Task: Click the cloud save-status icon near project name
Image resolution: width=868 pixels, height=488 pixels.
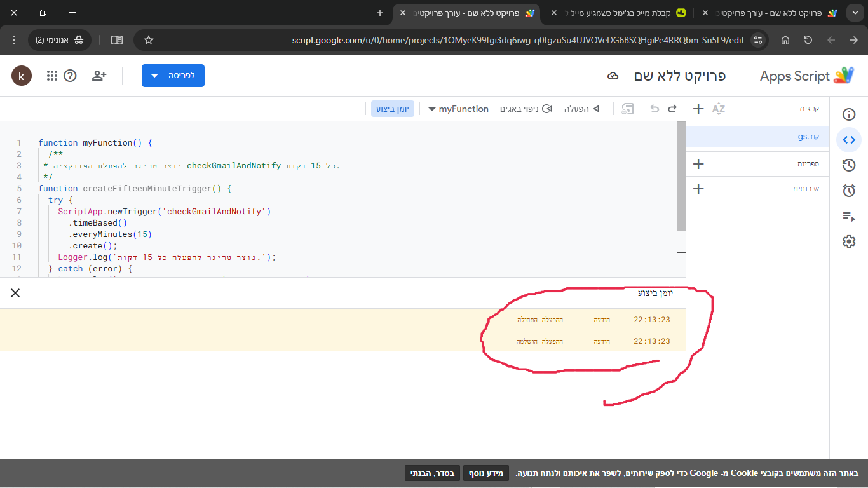Action: pyautogui.click(x=613, y=76)
